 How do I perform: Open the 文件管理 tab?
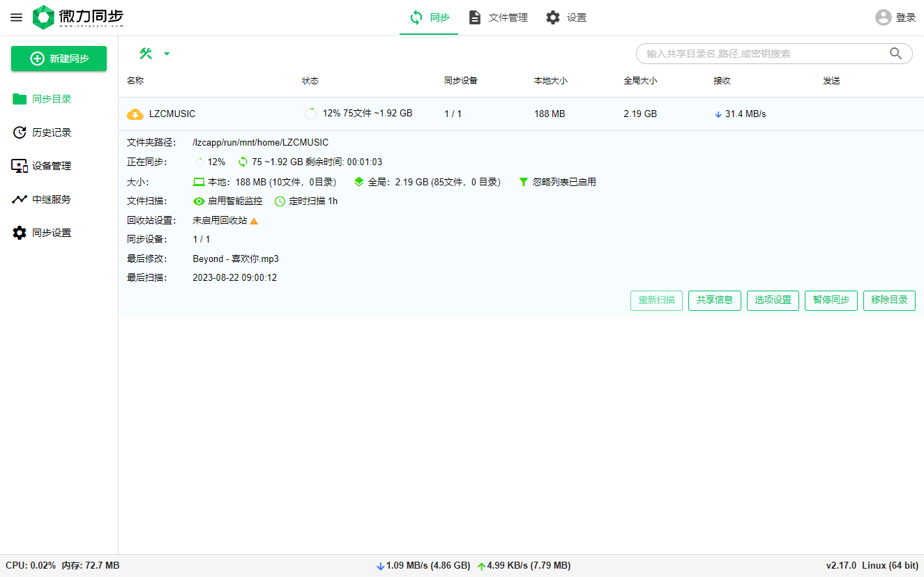(498, 17)
